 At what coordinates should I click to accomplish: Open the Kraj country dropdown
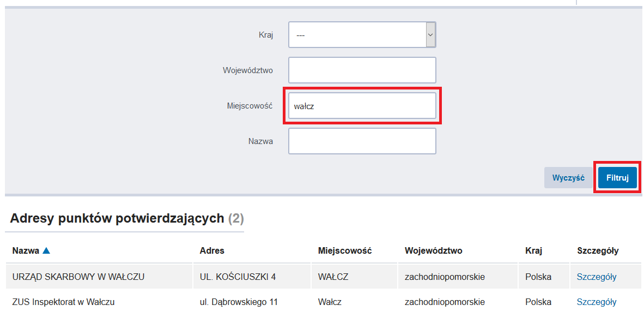pos(362,35)
